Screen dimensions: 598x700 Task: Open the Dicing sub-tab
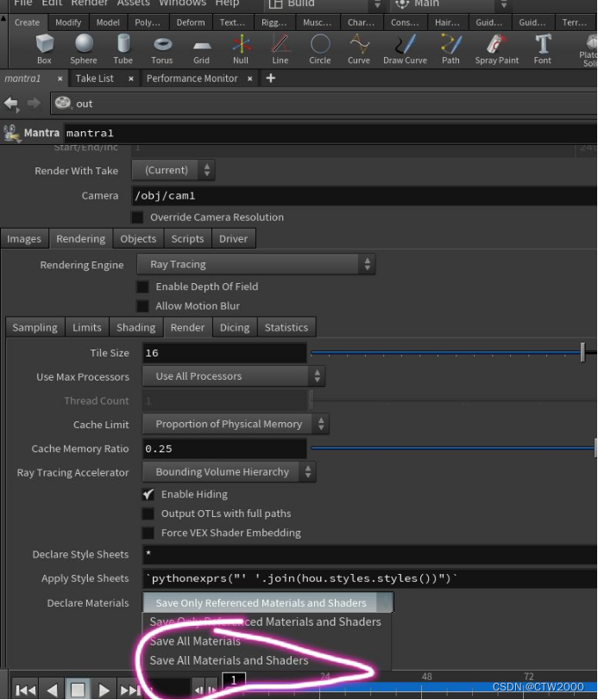point(235,328)
